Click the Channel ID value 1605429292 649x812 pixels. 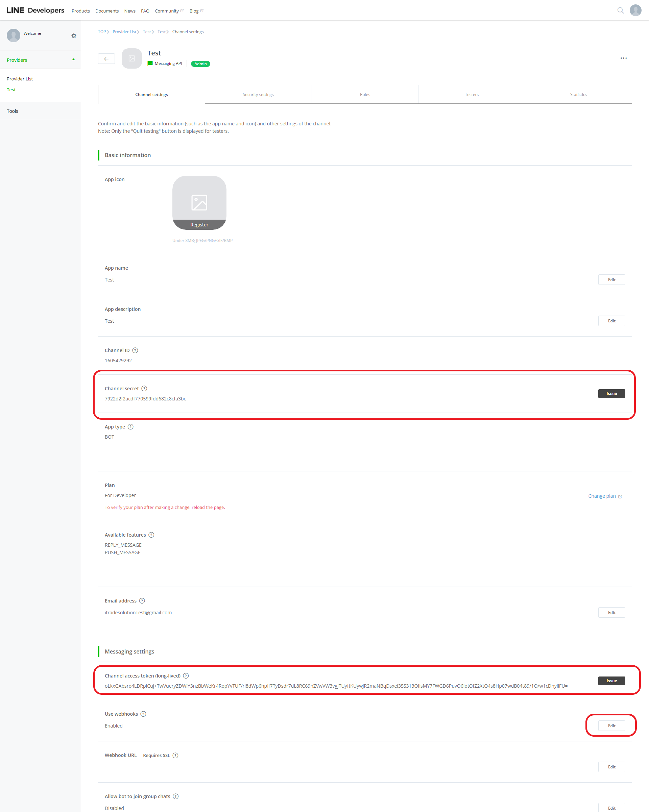point(118,361)
